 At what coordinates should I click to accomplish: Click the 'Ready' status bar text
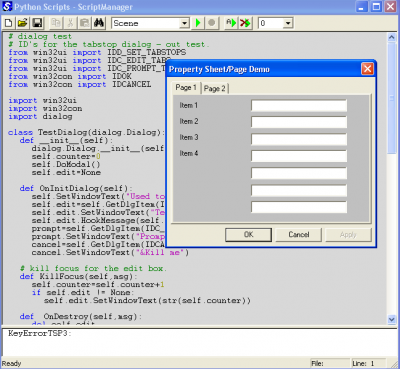[11, 363]
